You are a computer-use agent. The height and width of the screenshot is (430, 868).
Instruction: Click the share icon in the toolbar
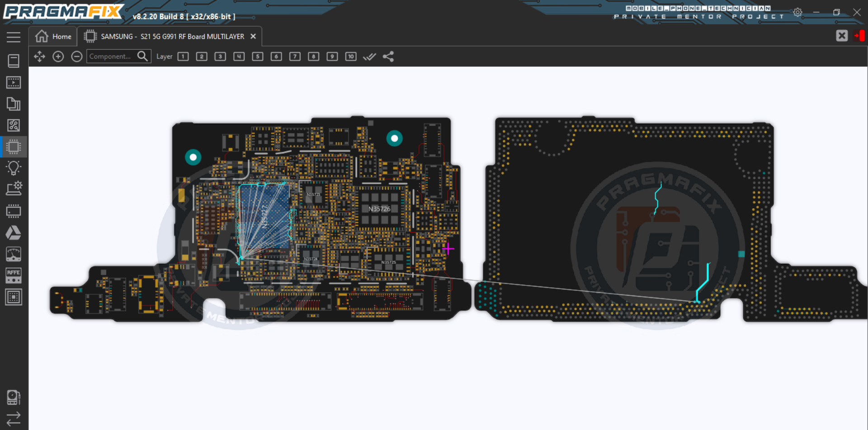pyautogui.click(x=388, y=56)
